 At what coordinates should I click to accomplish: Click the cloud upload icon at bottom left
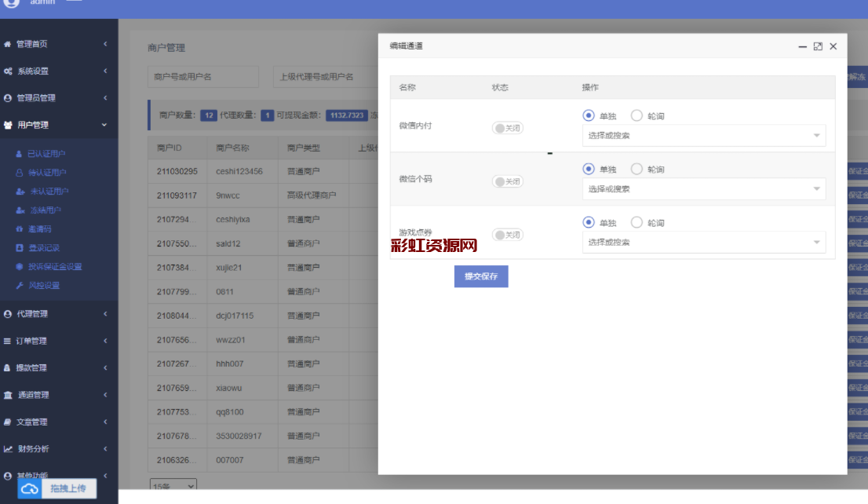[30, 489]
